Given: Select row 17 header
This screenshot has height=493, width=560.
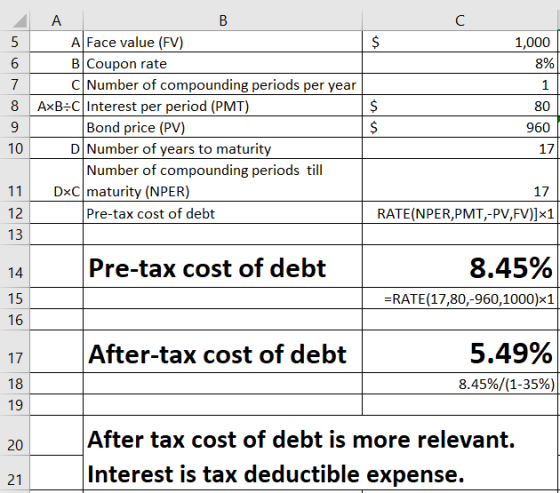Looking at the screenshot, I should pos(15,352).
